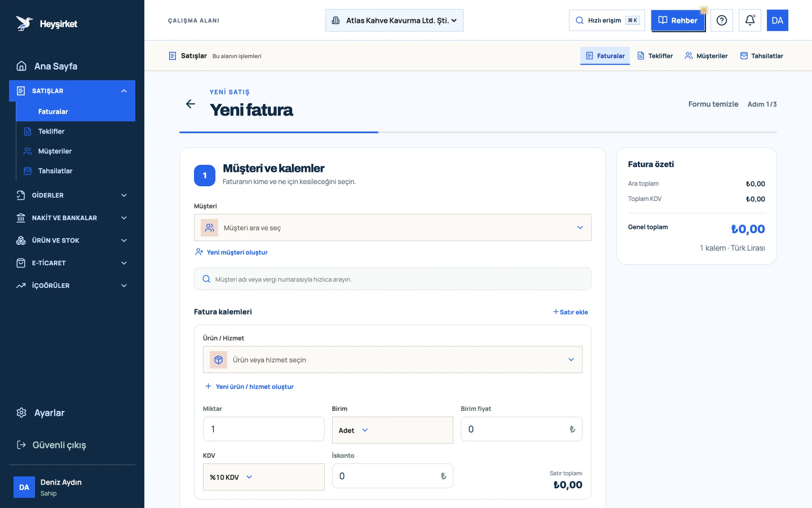Viewport: 812px width, 508px height.
Task: Switch to the Tahsilatlar tab
Action: click(762, 56)
